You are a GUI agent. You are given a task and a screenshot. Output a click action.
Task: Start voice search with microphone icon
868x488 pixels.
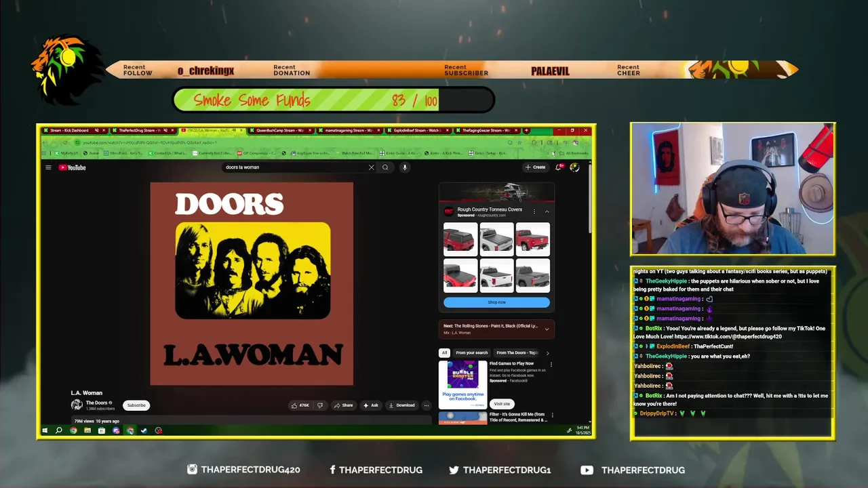[404, 167]
